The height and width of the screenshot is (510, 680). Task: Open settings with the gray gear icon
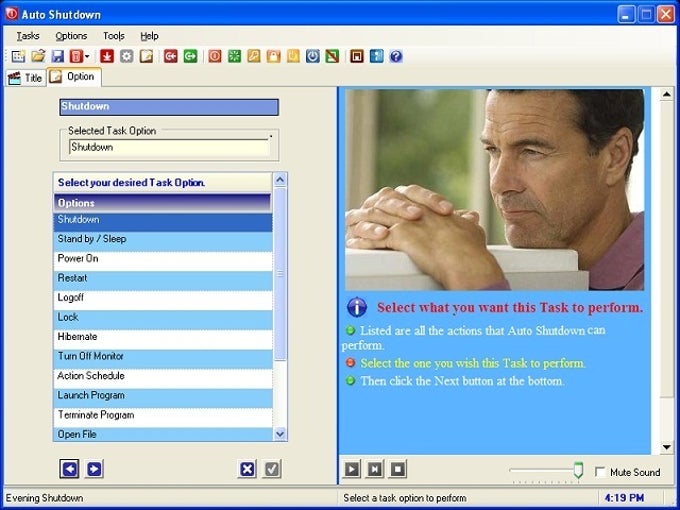[x=127, y=56]
